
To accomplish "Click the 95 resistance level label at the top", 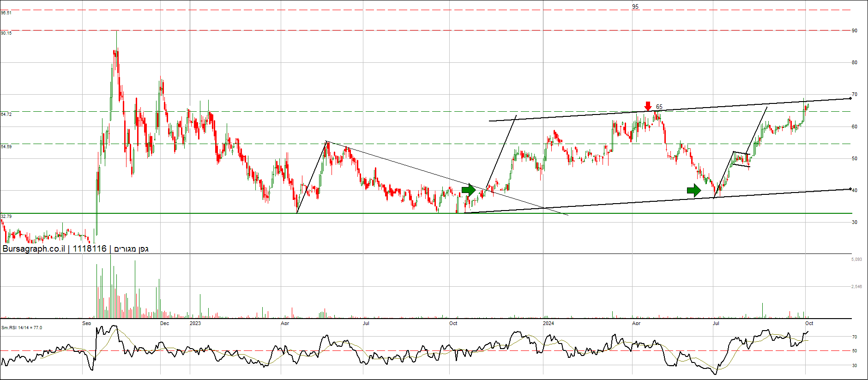I will click(x=635, y=6).
